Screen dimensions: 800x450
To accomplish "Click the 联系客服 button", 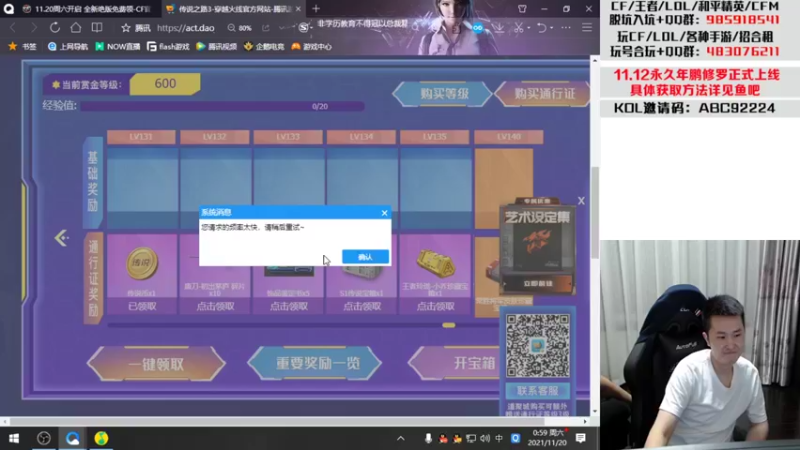I will click(538, 391).
